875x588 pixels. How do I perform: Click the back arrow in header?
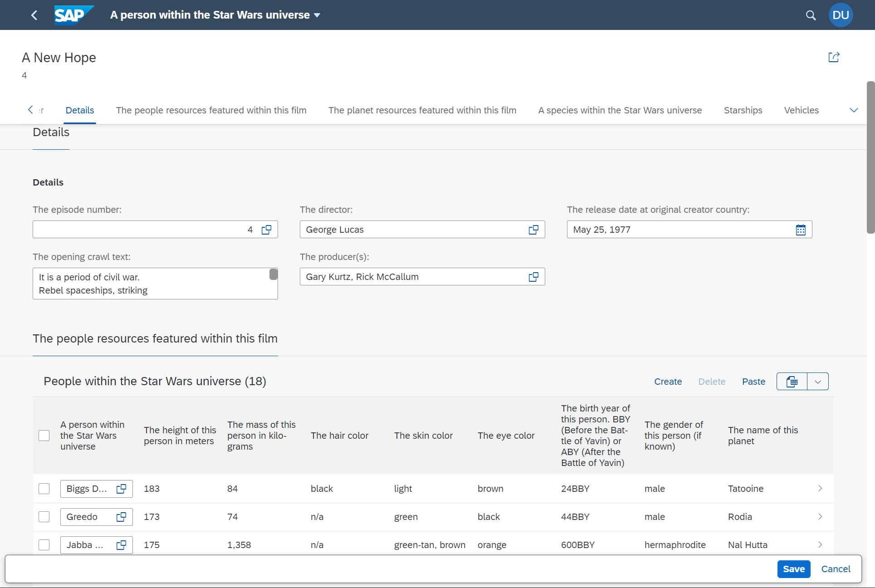click(x=34, y=15)
